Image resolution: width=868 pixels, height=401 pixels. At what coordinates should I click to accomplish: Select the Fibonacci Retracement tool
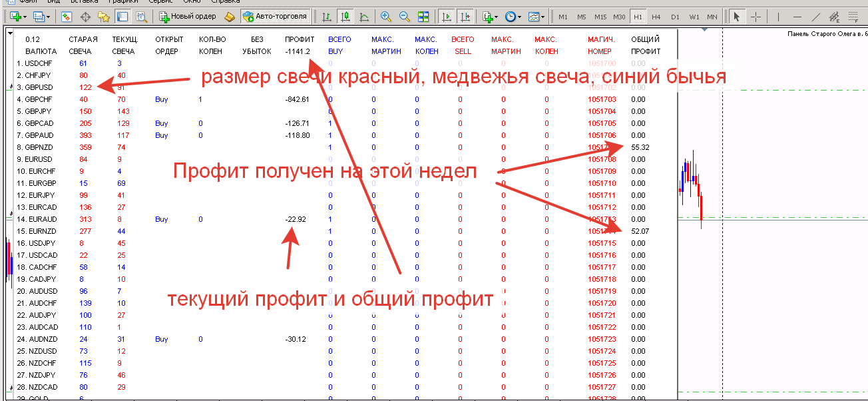point(853,16)
